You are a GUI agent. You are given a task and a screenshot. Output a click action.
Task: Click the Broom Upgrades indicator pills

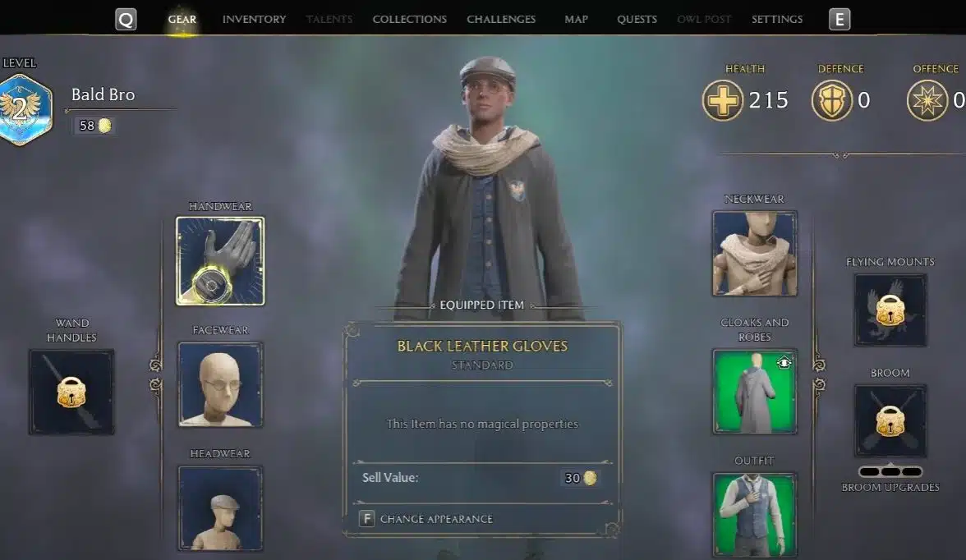tap(890, 472)
